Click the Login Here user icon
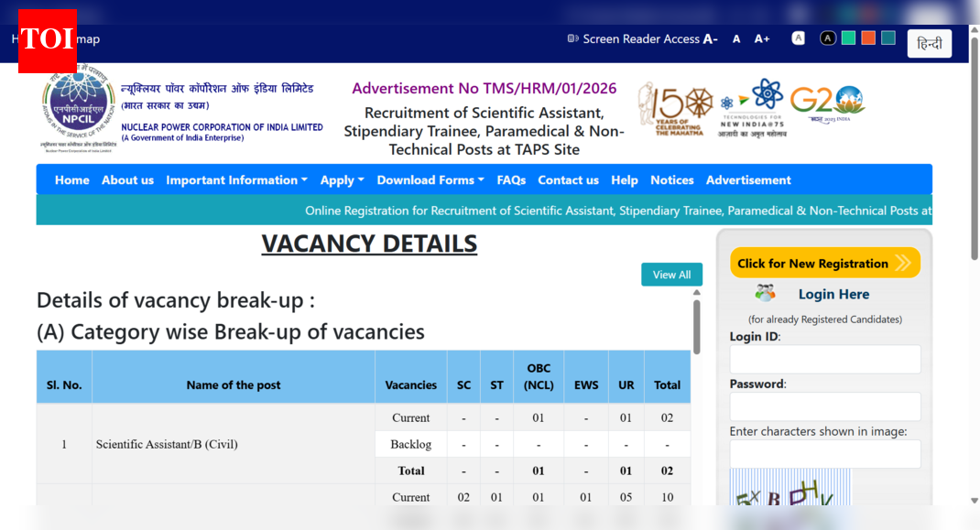This screenshot has height=530, width=980. [766, 293]
